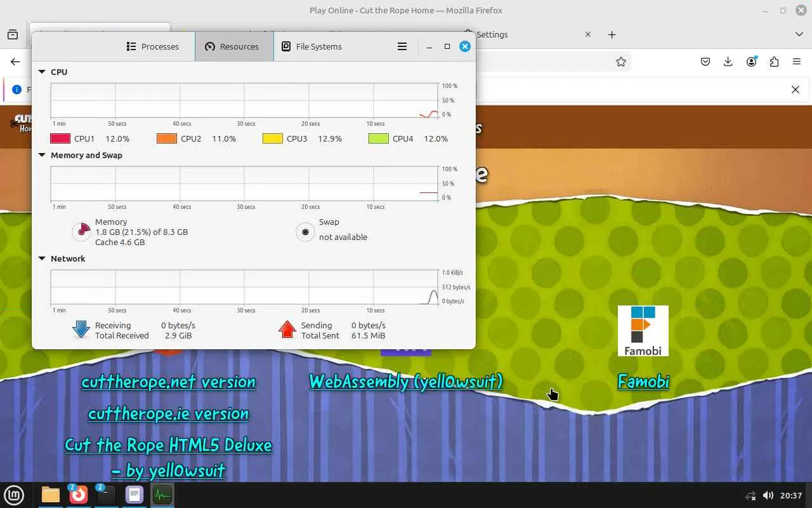This screenshot has width=812, height=508.
Task: Click the CPU3 12.9% usage label
Action: 330,138
